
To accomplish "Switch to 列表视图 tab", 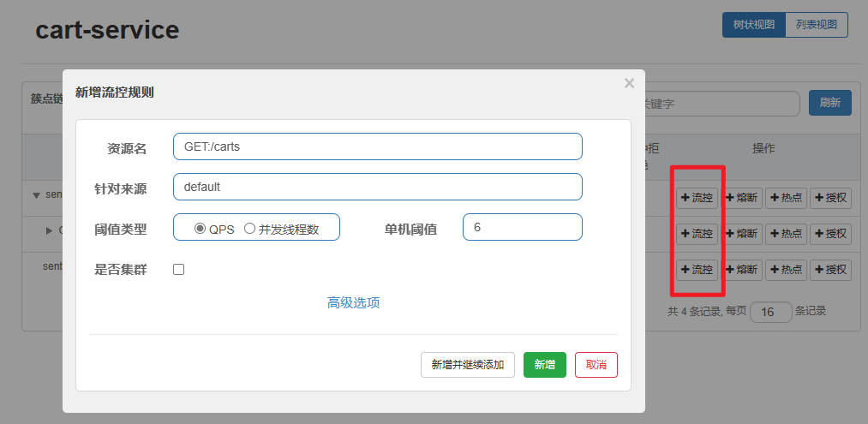I will click(817, 25).
